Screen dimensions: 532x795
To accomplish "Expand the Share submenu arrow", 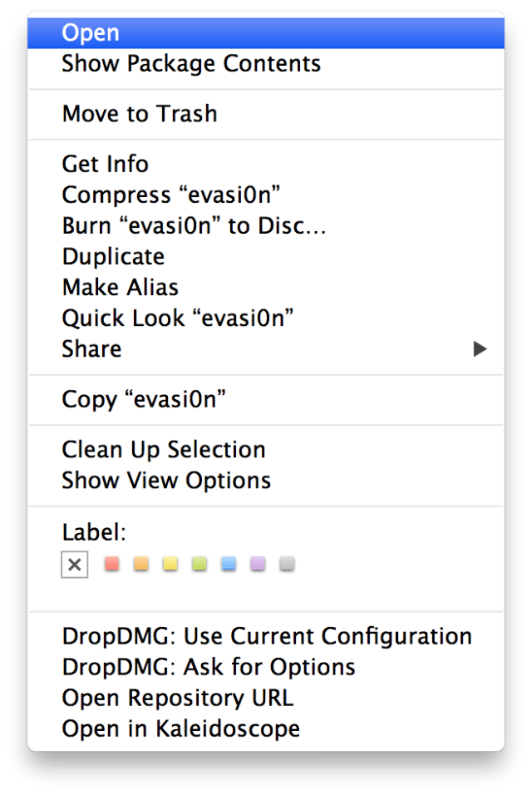I will [480, 349].
